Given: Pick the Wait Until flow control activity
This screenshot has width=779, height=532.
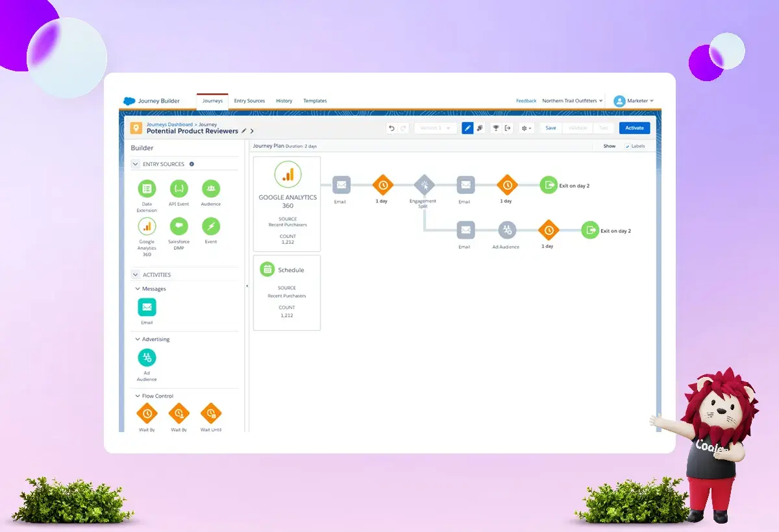Looking at the screenshot, I should point(211,413).
